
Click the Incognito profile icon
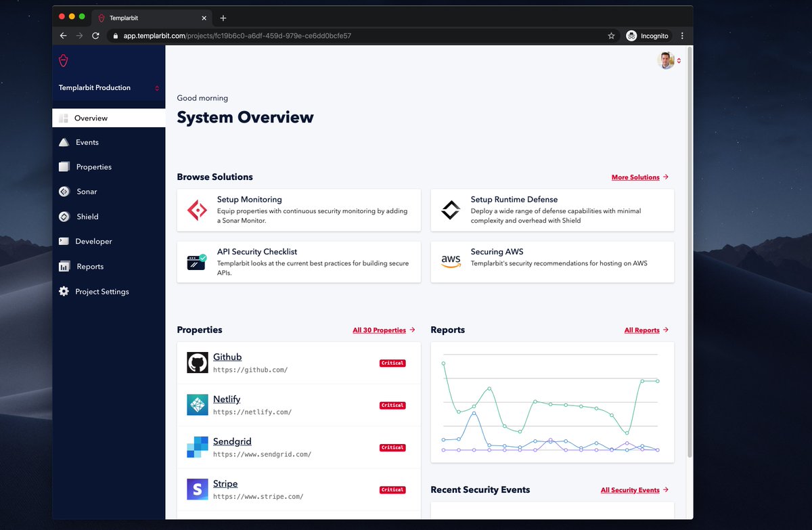631,36
